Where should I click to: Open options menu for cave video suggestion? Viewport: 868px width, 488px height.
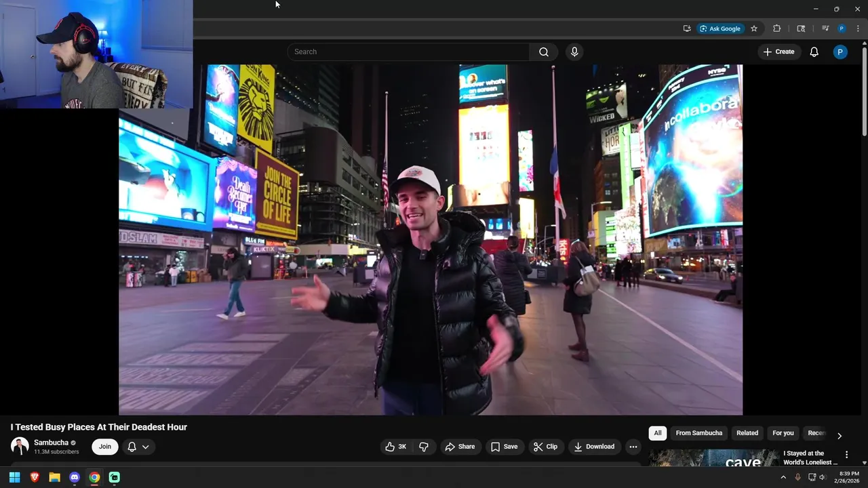click(x=846, y=455)
